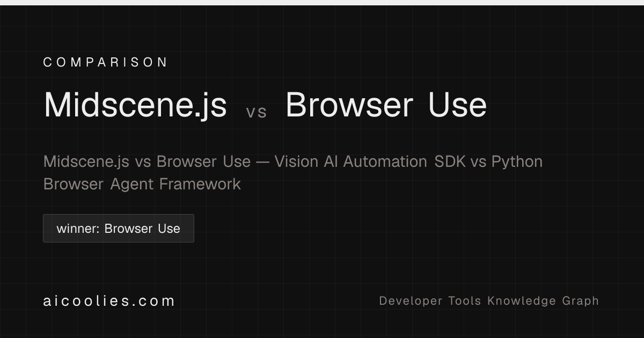Click the COMPARISON category label
Viewport: 644px width, 338px height.
[106, 62]
